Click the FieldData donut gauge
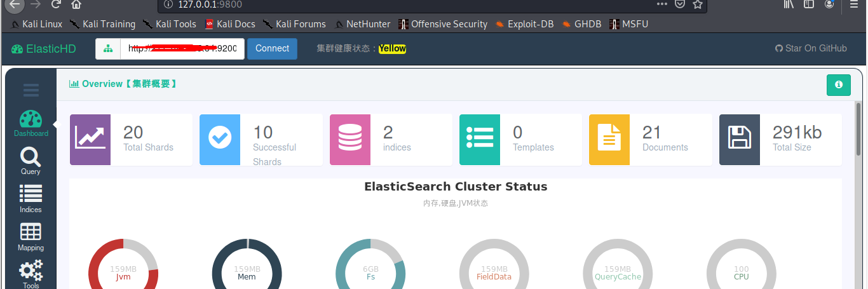The image size is (868, 289). pyautogui.click(x=494, y=264)
